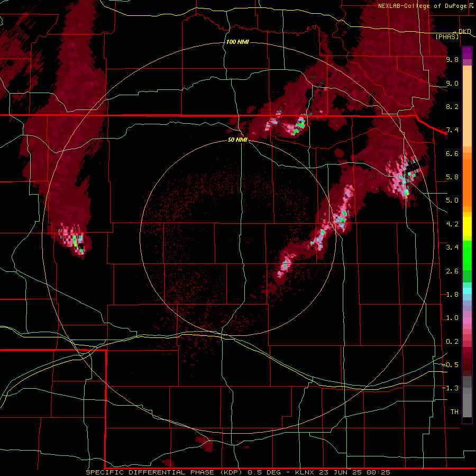Click the 23 JUN 25 date in the caption
Screen dimensions: 476x476
(x=339, y=472)
